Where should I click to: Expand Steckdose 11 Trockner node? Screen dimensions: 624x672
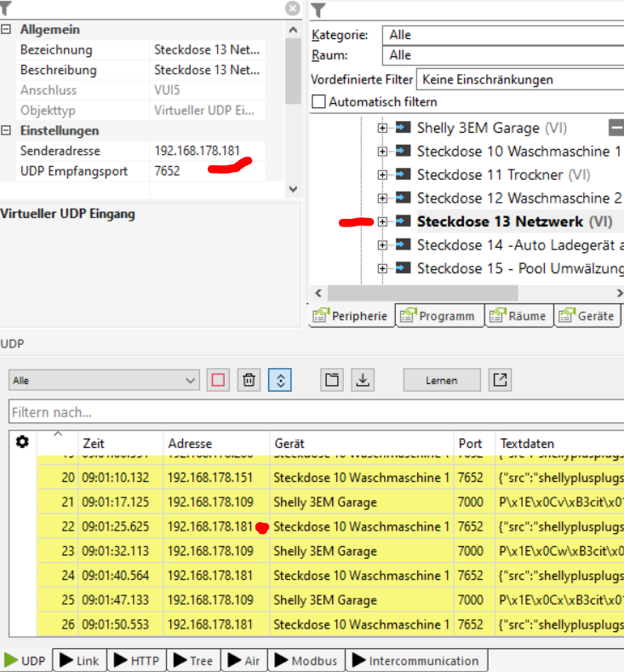(x=382, y=175)
